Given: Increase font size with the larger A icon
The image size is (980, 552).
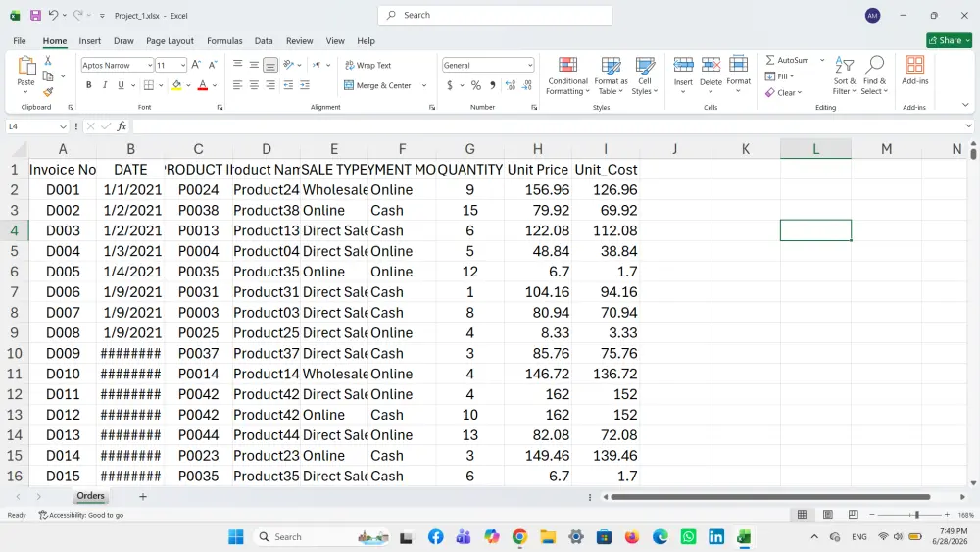Looking at the screenshot, I should point(196,65).
